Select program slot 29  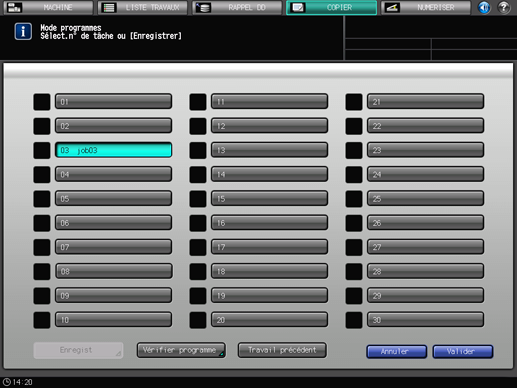pos(425,295)
